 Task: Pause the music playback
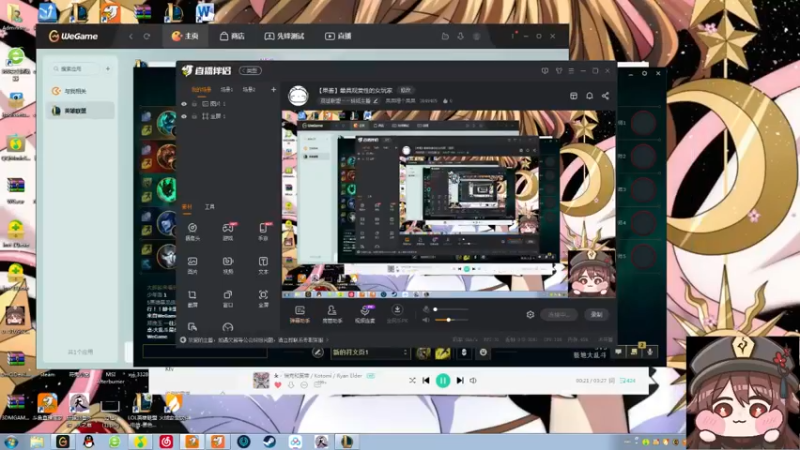pos(443,381)
